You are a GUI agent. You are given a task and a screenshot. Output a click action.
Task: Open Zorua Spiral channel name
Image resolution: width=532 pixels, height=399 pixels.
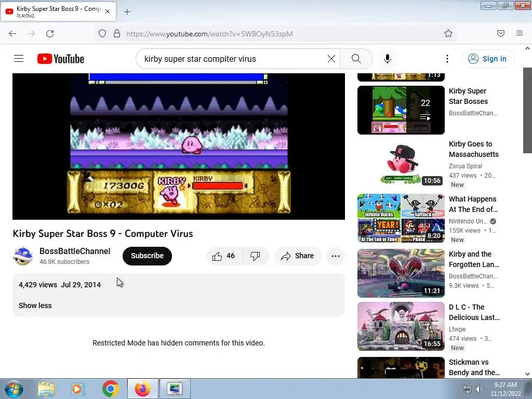(465, 166)
